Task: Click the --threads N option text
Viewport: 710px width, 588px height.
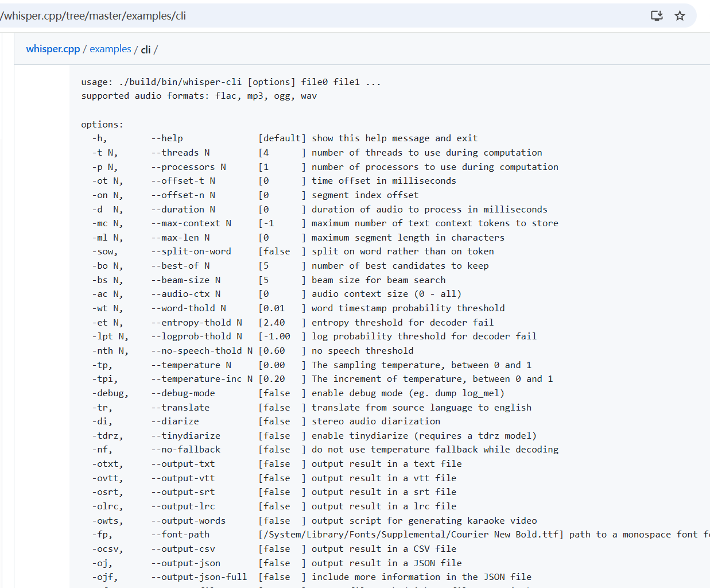Action: tap(180, 153)
